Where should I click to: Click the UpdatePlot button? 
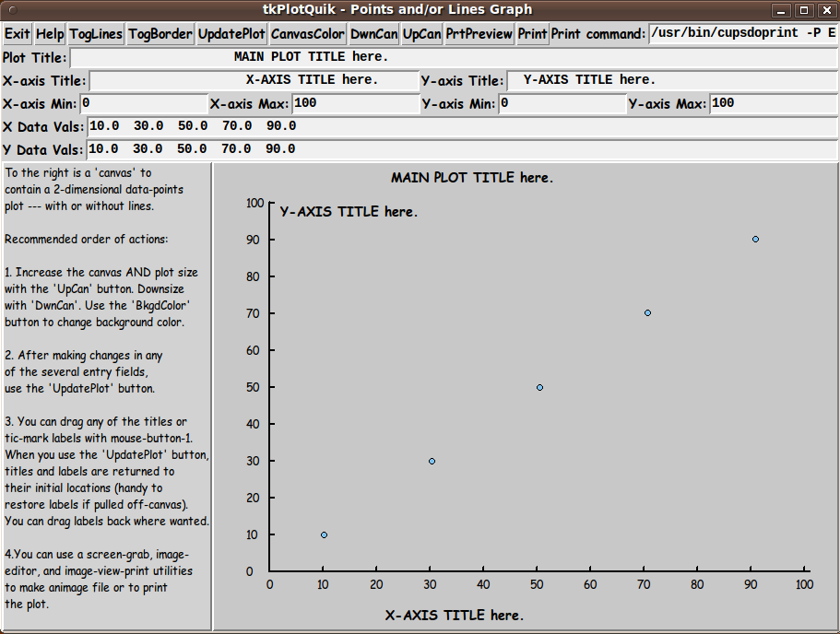[231, 34]
